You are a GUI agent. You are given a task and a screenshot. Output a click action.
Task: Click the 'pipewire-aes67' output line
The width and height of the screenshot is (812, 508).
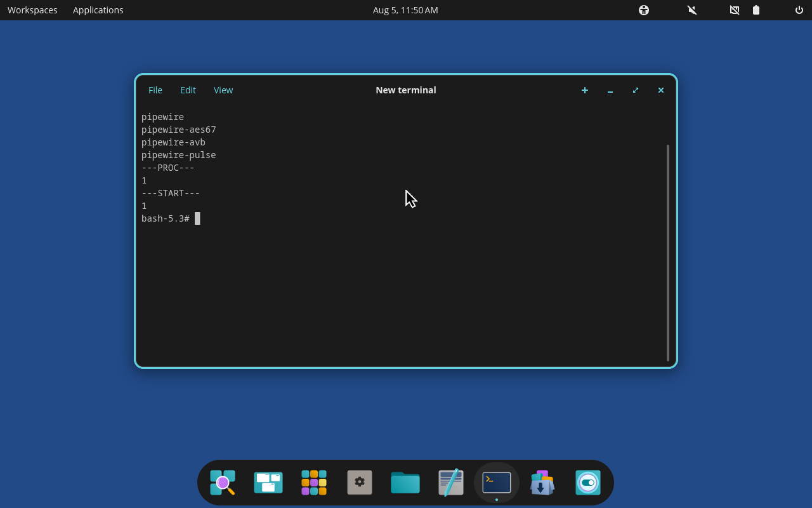point(179,130)
